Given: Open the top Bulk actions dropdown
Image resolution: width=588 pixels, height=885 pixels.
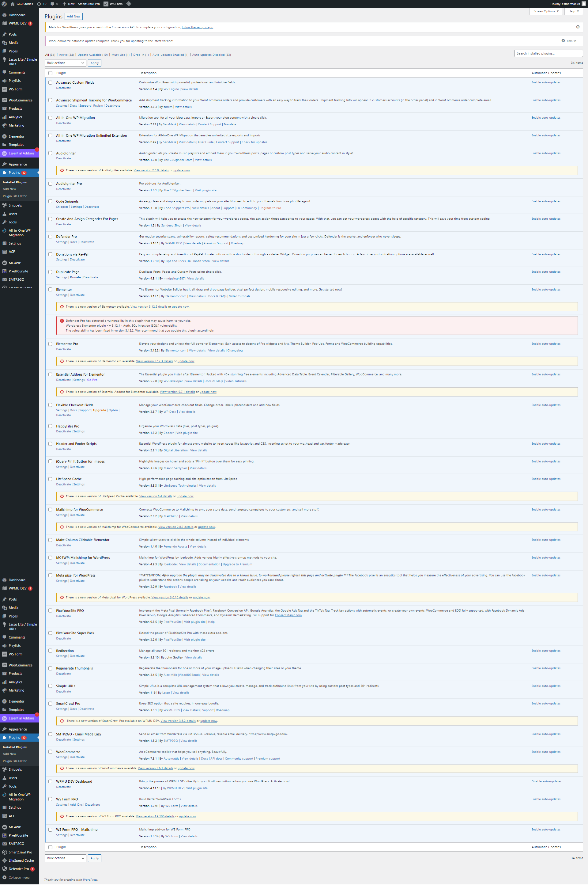Looking at the screenshot, I should point(65,63).
